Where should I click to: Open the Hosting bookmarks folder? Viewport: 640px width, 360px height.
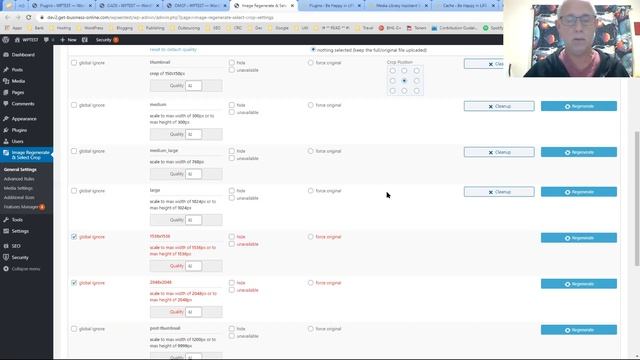tap(60, 28)
